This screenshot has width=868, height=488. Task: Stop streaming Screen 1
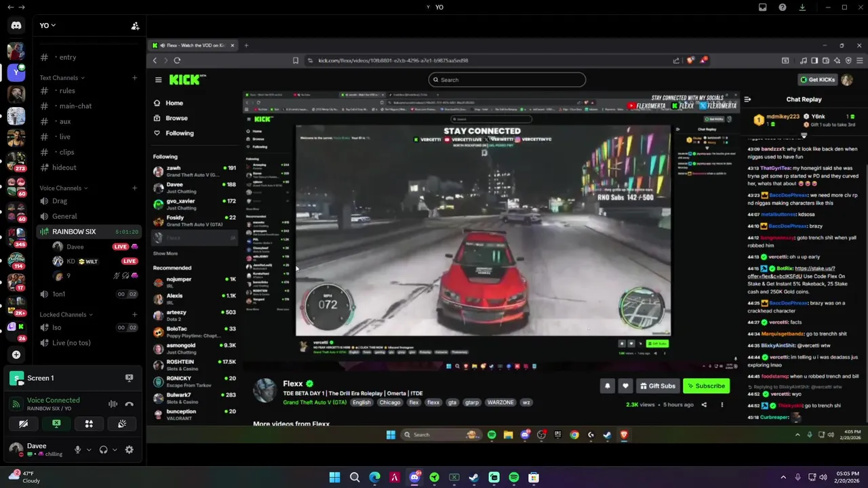129,378
